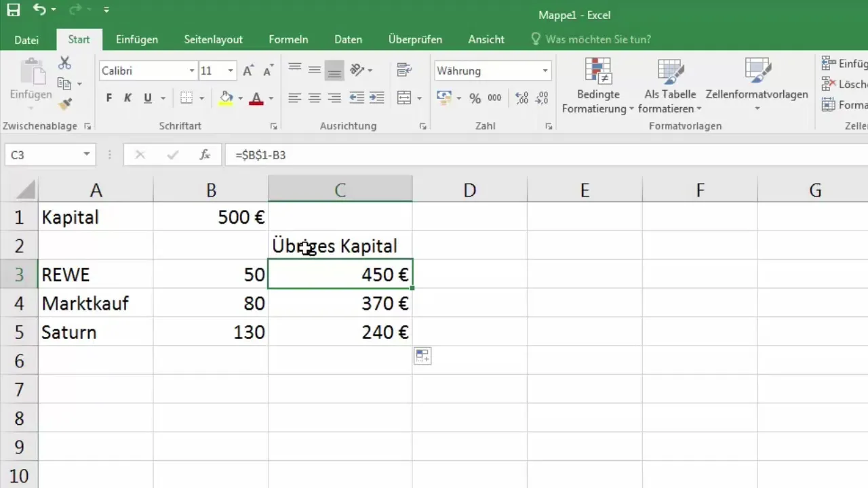Save the workbook with the floppy disk icon
Viewport: 868px width, 488px height.
point(14,11)
